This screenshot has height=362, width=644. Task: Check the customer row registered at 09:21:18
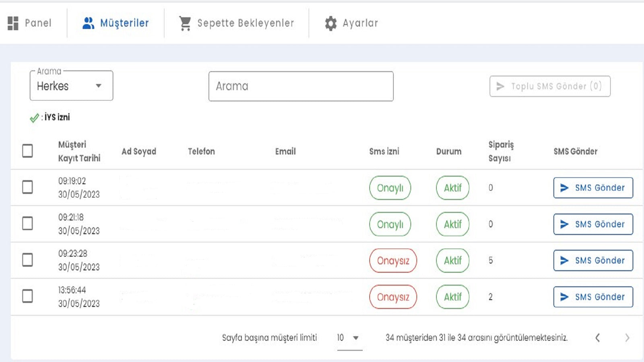coord(27,223)
